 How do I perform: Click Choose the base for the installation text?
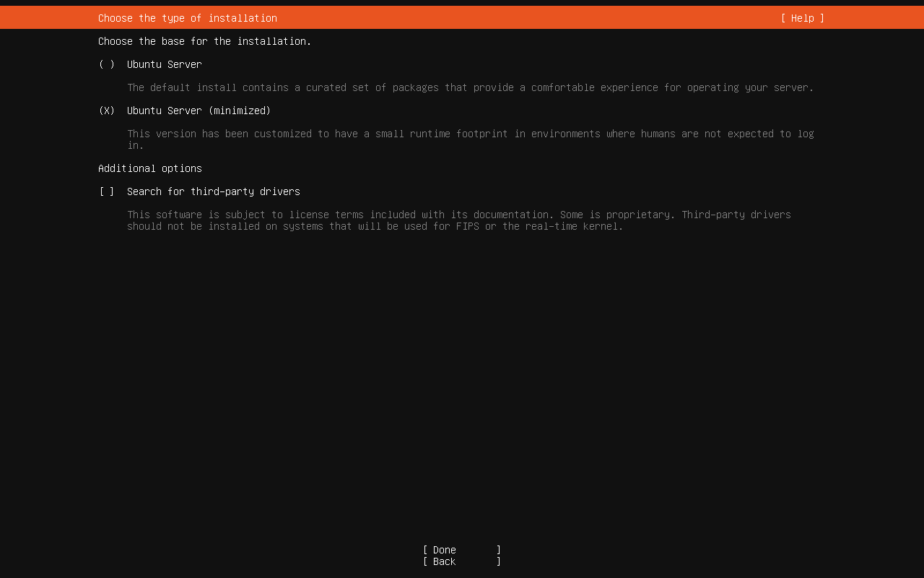tap(204, 41)
